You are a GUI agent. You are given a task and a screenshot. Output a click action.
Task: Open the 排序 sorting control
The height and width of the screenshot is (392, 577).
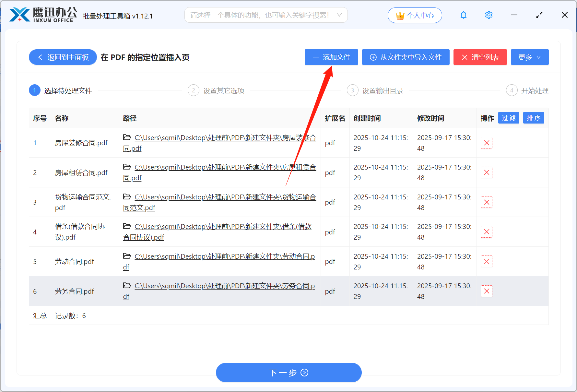point(533,118)
